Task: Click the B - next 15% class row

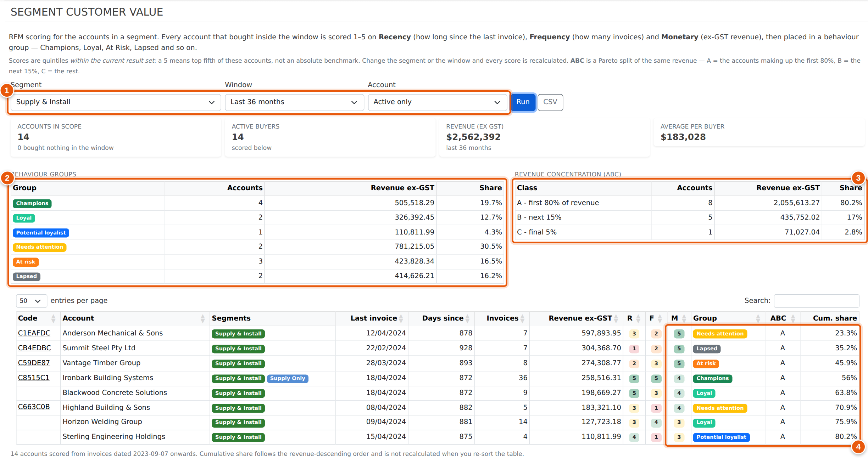Action: pyautogui.click(x=689, y=217)
